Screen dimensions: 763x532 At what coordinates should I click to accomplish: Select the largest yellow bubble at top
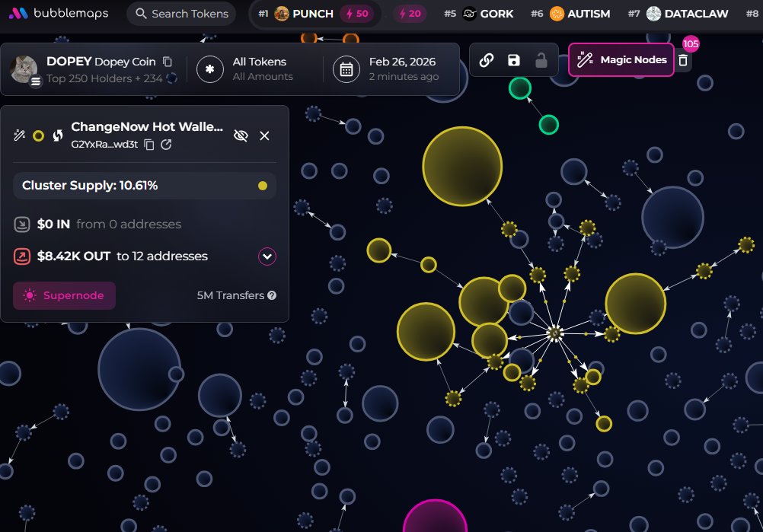coord(462,167)
